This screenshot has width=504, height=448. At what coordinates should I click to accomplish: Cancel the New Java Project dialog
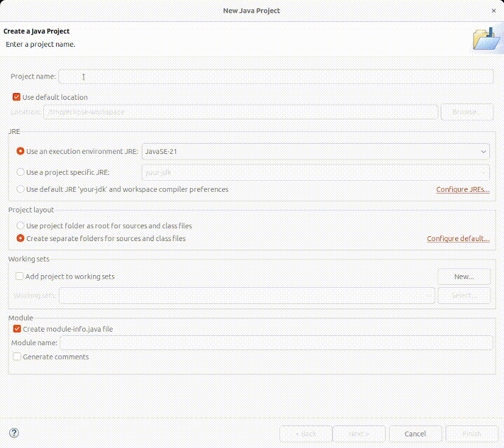tap(415, 433)
